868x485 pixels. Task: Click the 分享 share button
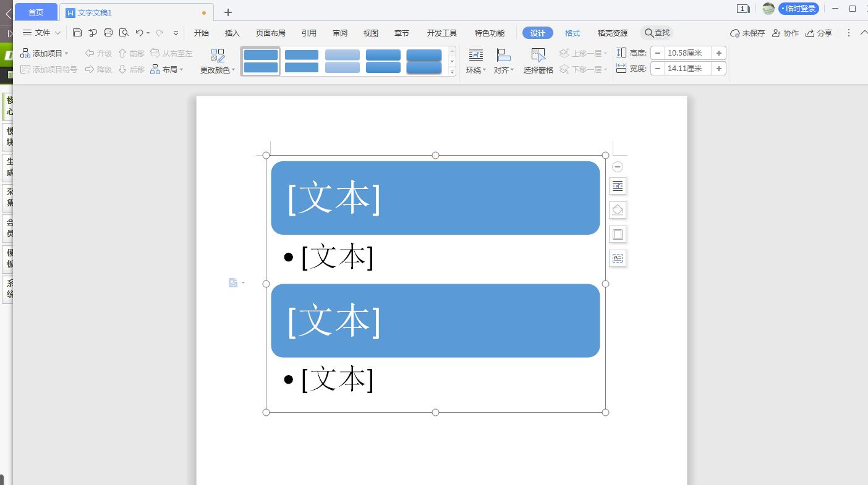click(819, 33)
